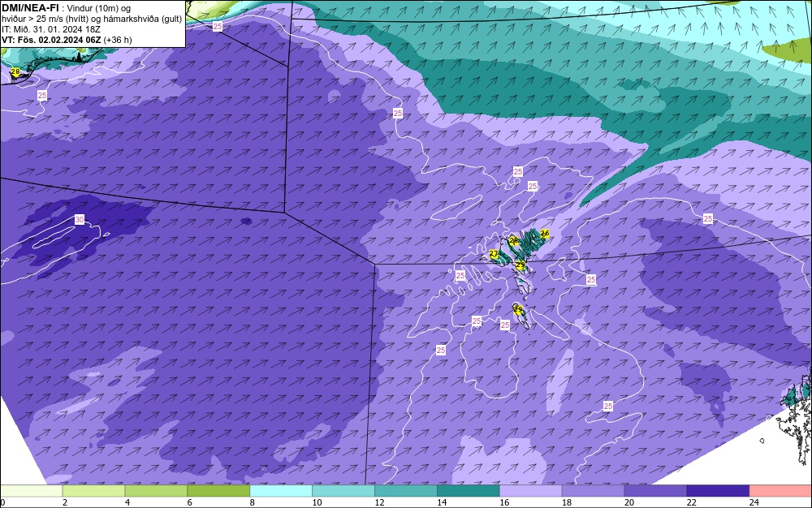Click legend scale value '12'
This screenshot has height=508, width=812.
pyautogui.click(x=379, y=502)
